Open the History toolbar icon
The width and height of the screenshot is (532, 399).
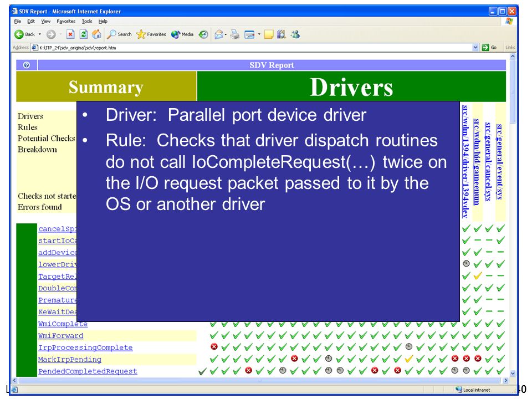(203, 34)
